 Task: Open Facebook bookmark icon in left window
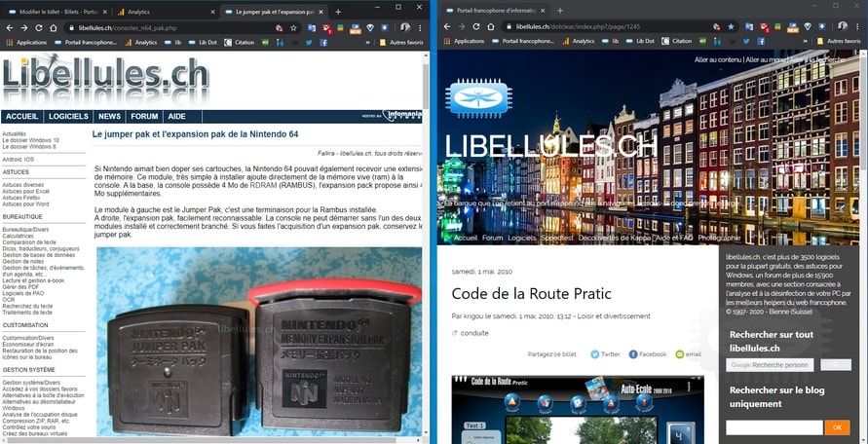(323, 42)
